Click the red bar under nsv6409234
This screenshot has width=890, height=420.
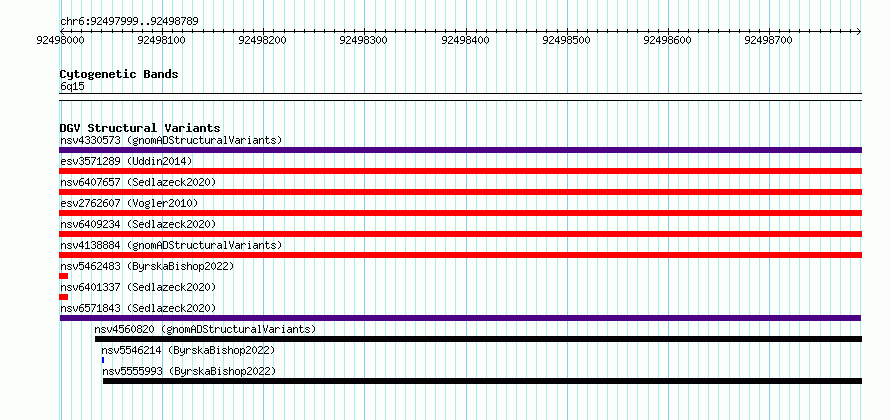(460, 234)
